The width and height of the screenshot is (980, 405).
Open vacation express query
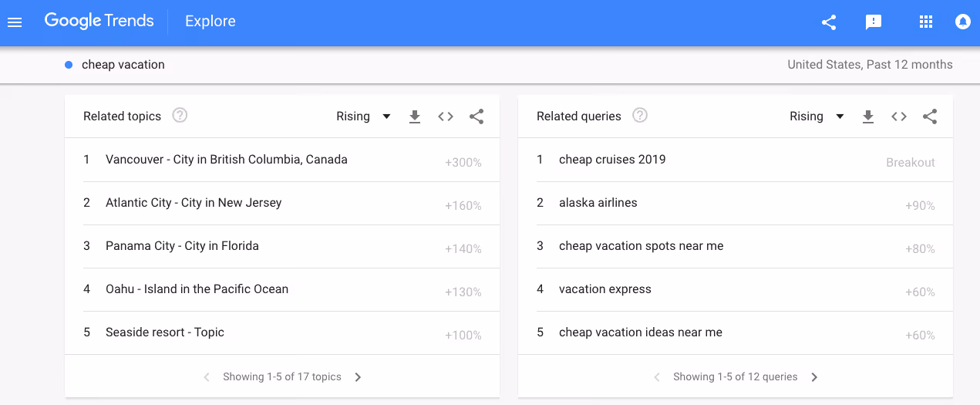(736, 289)
